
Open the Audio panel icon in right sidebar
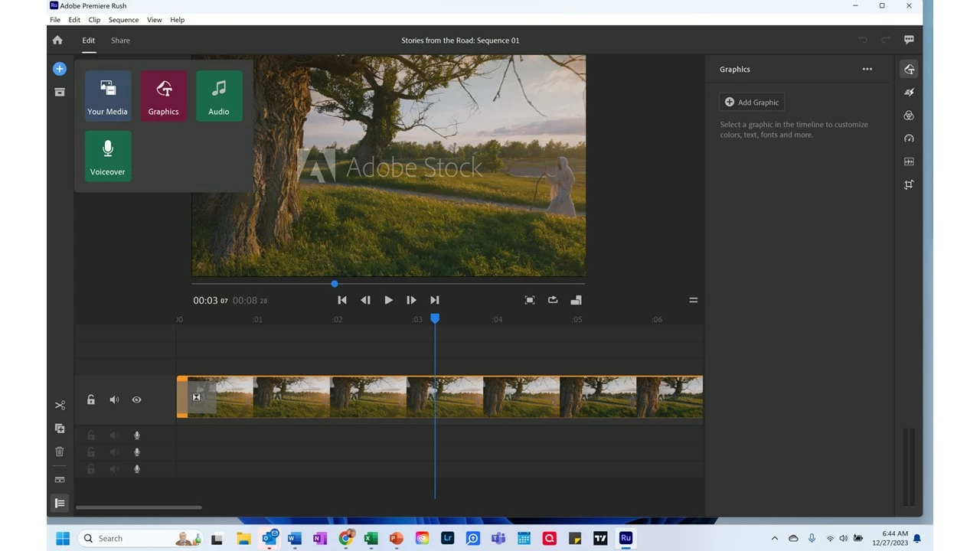tap(909, 161)
